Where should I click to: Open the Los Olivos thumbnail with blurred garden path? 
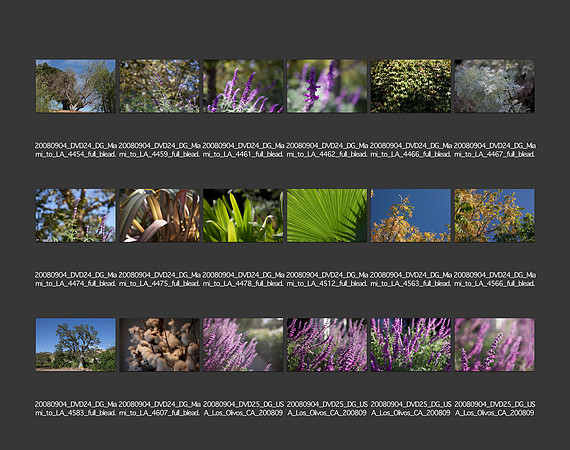point(243,345)
